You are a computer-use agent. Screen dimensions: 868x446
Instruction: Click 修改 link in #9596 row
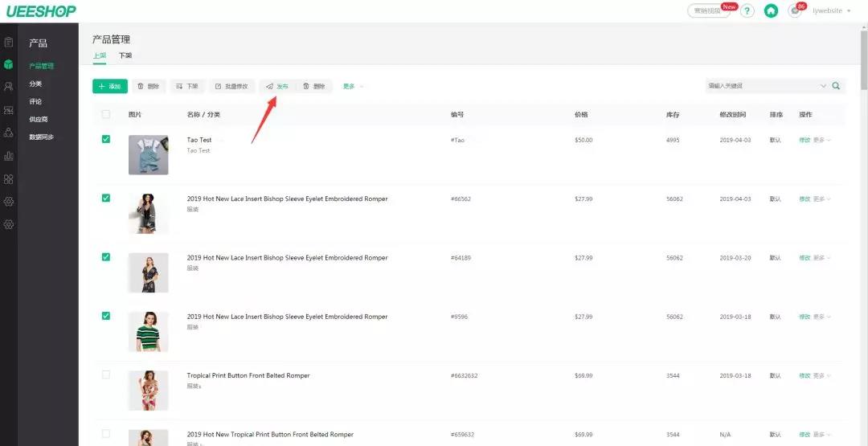[805, 317]
